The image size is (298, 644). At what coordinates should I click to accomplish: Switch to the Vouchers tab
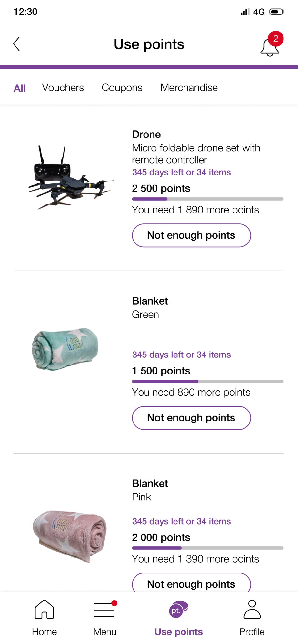63,88
